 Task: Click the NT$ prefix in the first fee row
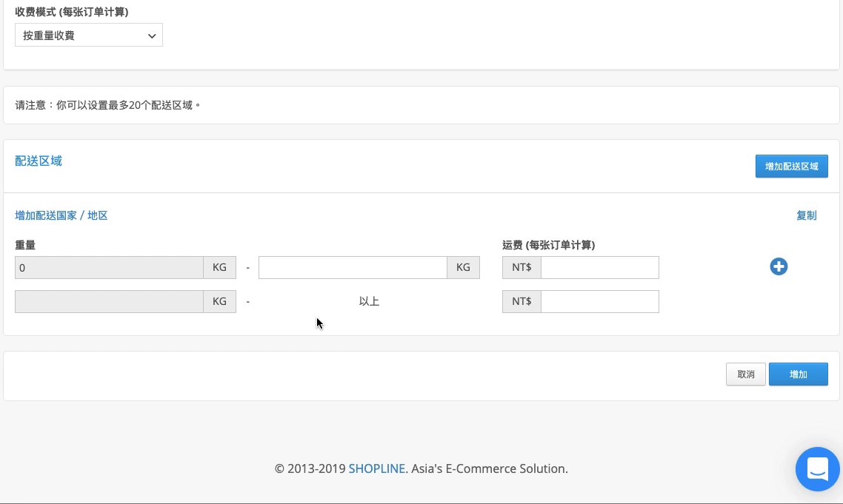point(522,268)
